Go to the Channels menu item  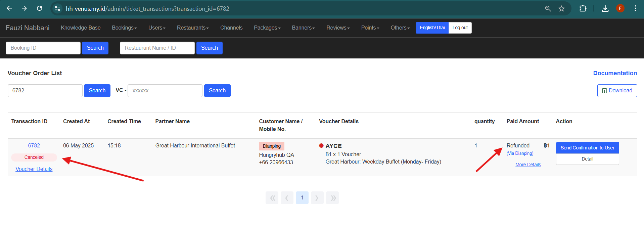(x=231, y=28)
